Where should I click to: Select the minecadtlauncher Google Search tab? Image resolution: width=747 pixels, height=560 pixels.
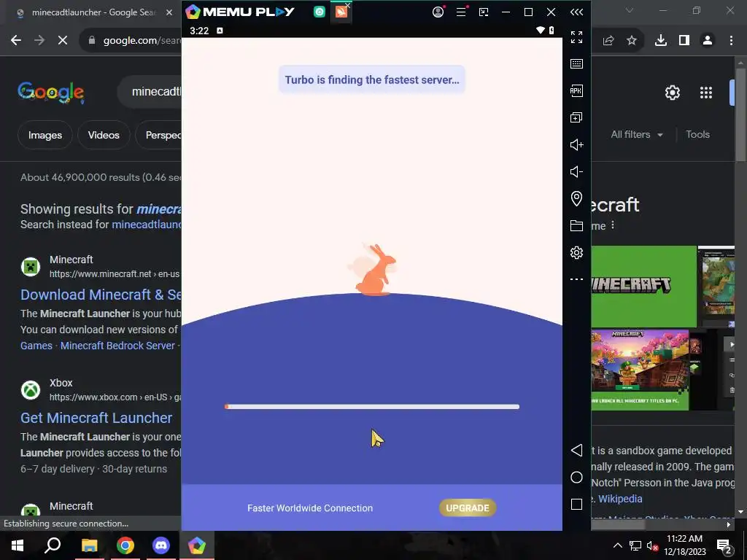93,12
